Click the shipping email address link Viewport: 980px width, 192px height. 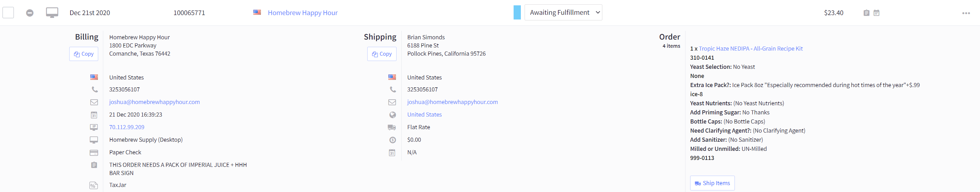452,102
